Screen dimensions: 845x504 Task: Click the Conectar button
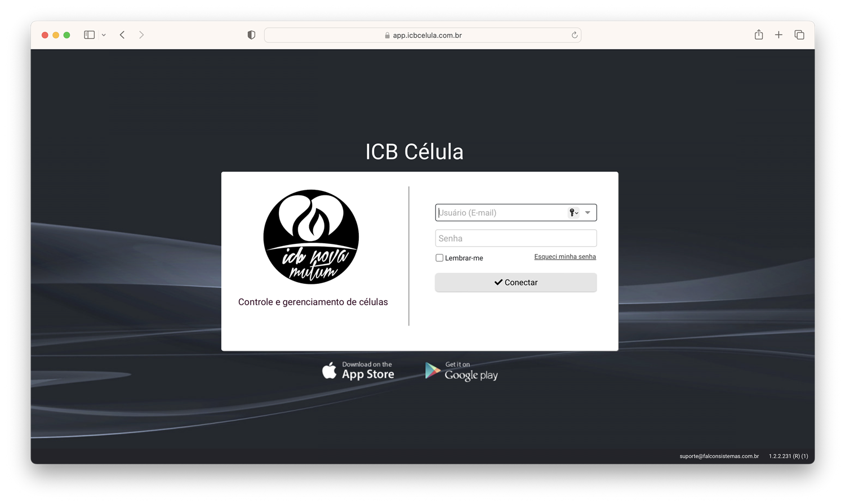(515, 282)
